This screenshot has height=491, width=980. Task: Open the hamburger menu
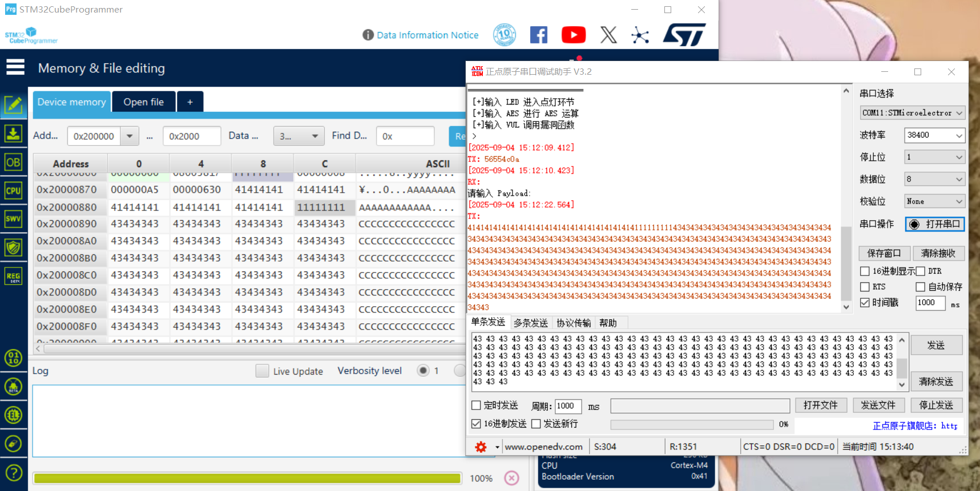pyautogui.click(x=15, y=67)
